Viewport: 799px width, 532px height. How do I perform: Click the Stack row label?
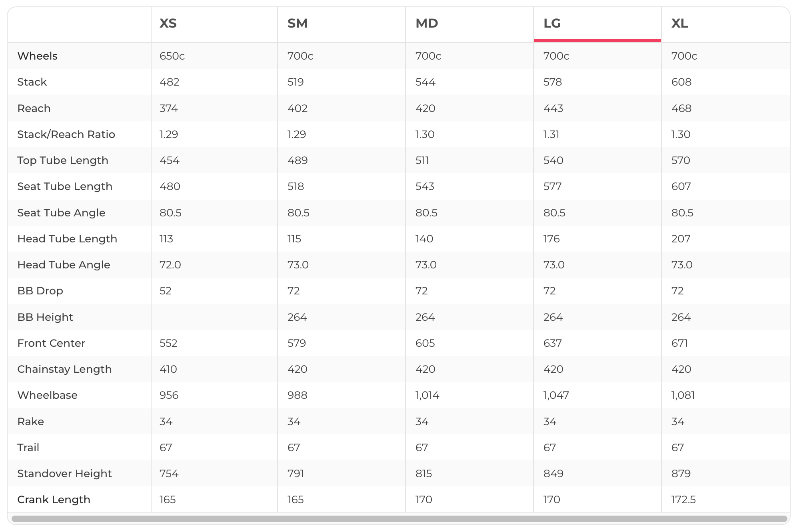pos(32,82)
